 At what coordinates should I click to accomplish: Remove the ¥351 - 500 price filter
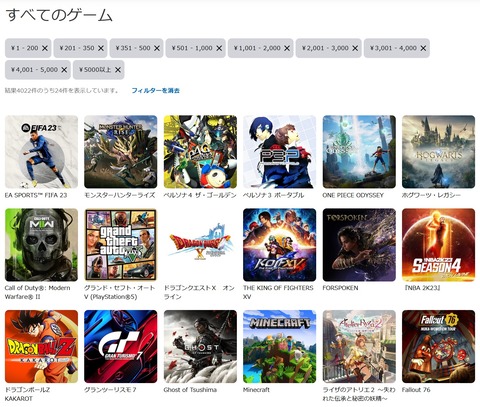[157, 48]
